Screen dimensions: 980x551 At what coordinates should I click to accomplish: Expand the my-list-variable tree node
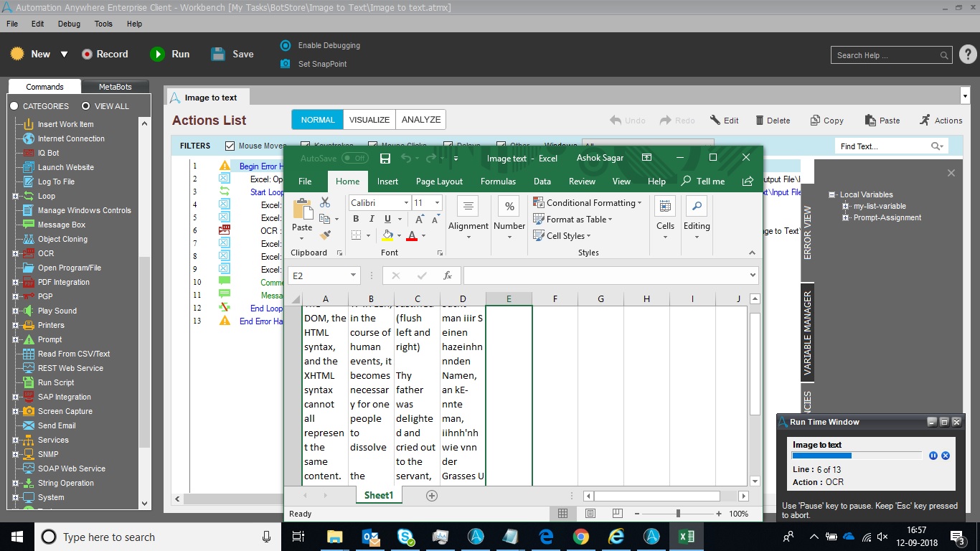[x=846, y=207]
